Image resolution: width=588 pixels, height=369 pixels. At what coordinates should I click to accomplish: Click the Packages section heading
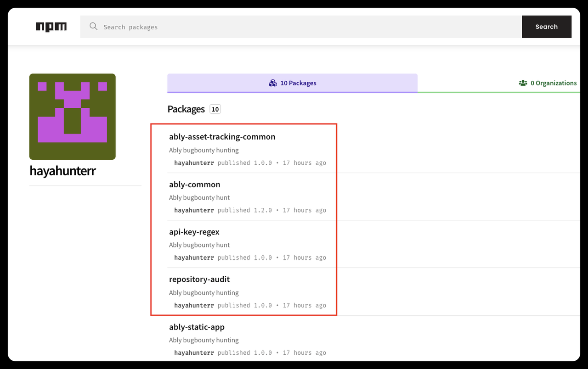(x=186, y=109)
